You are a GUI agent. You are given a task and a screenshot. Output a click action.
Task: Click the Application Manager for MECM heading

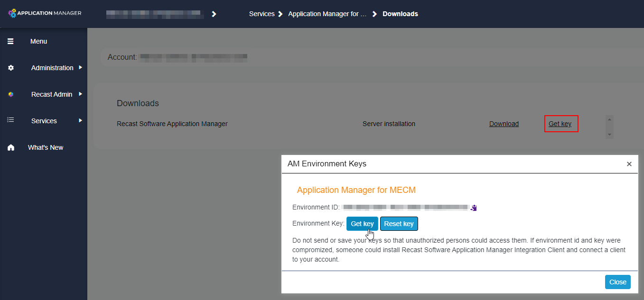pos(356,190)
